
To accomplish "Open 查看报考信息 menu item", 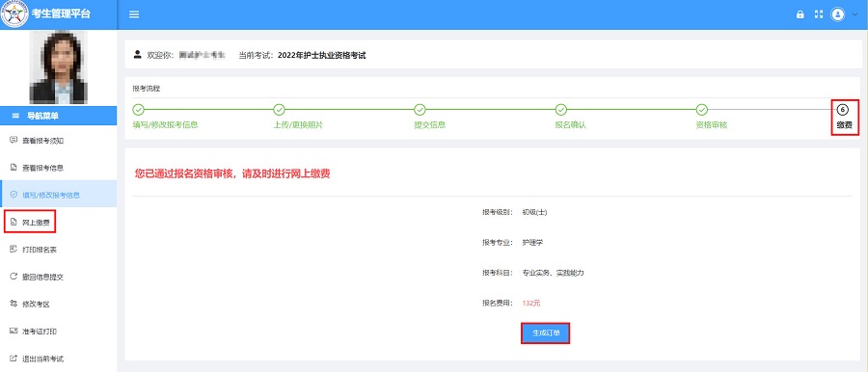I will [x=58, y=168].
